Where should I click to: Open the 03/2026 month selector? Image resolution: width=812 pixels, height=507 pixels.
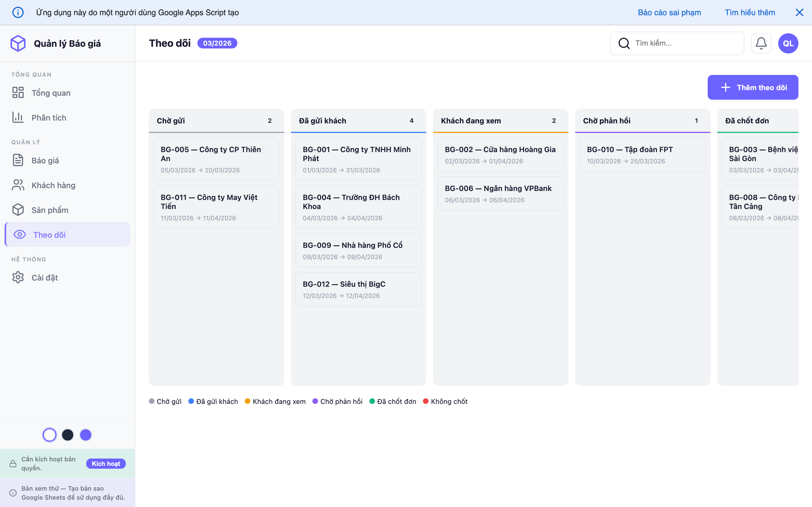(217, 43)
